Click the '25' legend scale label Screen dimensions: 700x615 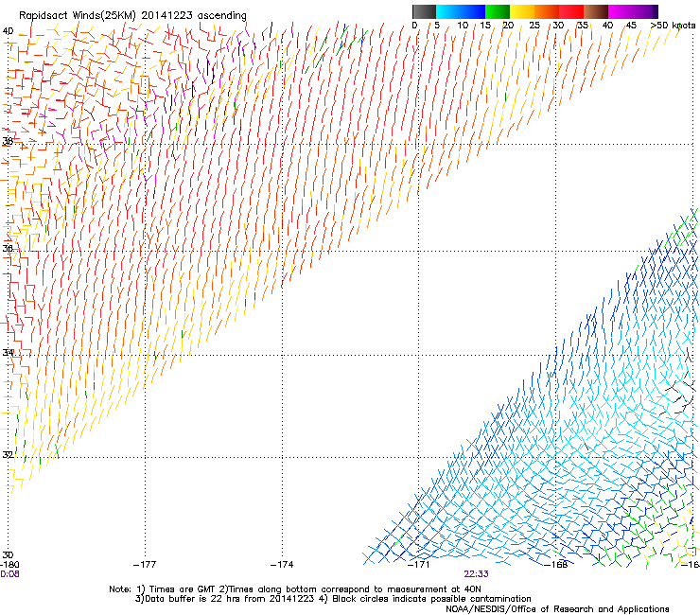[534, 25]
